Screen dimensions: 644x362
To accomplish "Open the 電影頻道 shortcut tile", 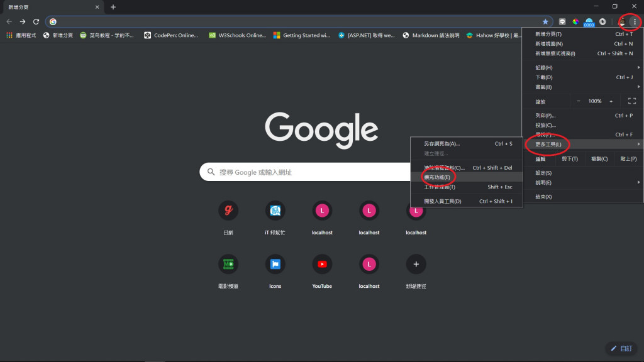I will point(228,271).
